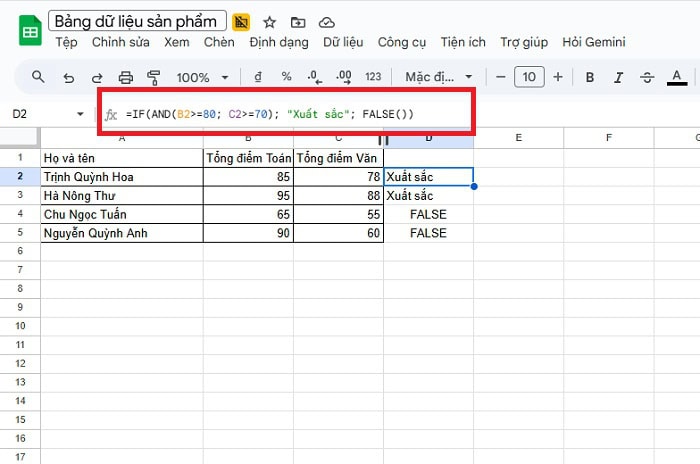Open the Dữ liệu menu

coord(343,42)
